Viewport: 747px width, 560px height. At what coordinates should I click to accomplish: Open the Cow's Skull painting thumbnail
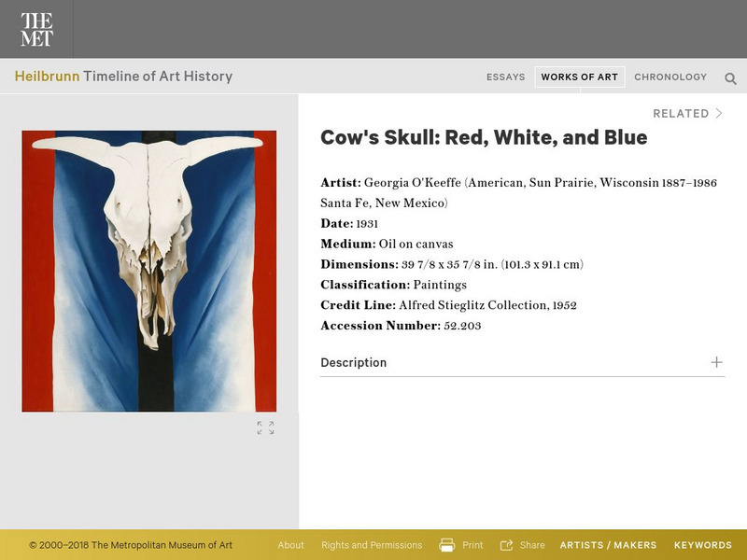click(x=149, y=271)
